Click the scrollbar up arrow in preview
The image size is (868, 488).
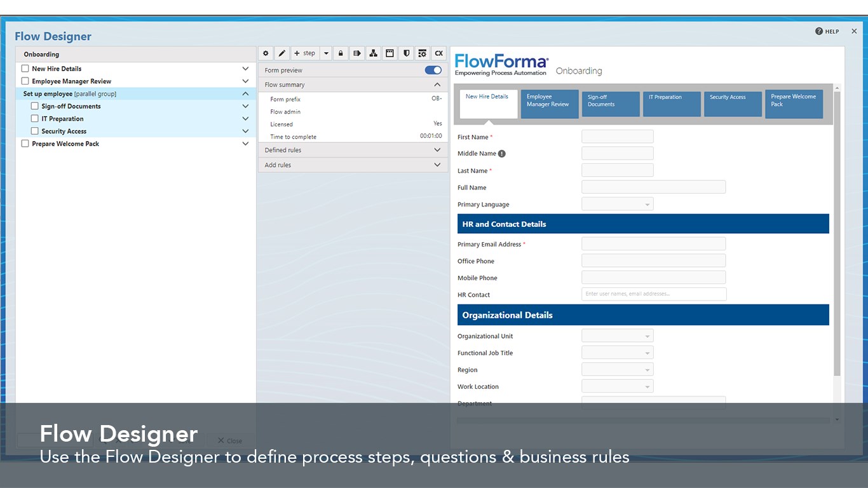[x=837, y=88]
